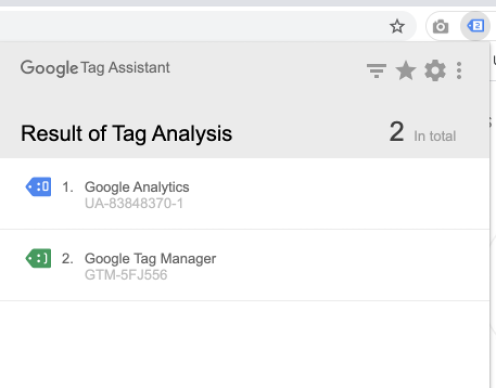Click the blue Google Analytics tag icon

tap(38, 187)
